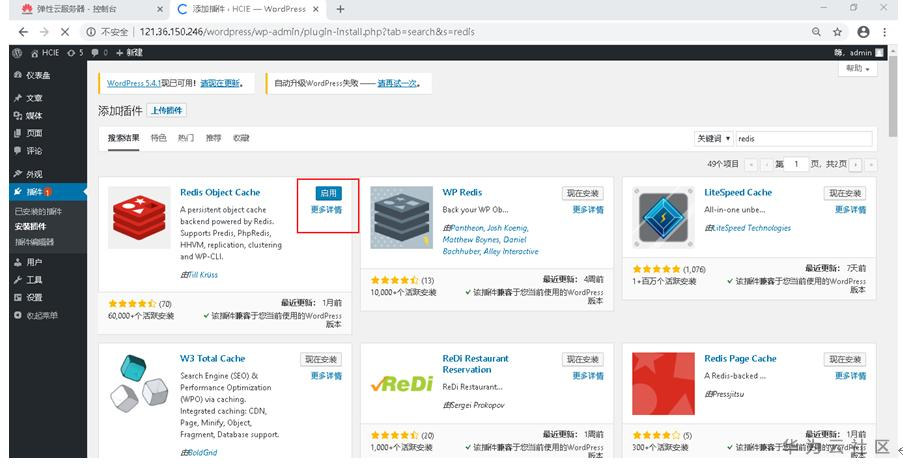
Task: Click the Redis Object Cache logo thumbnail
Action: [139, 218]
